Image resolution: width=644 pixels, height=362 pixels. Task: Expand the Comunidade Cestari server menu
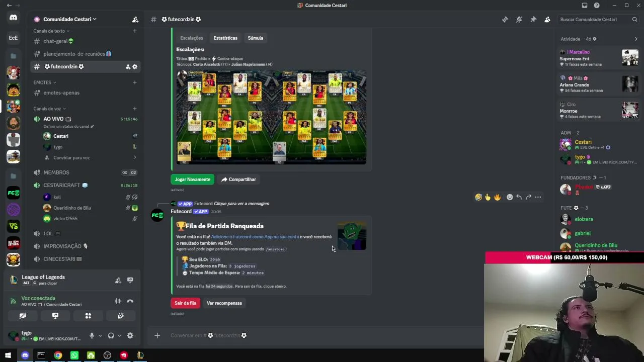pos(70,19)
